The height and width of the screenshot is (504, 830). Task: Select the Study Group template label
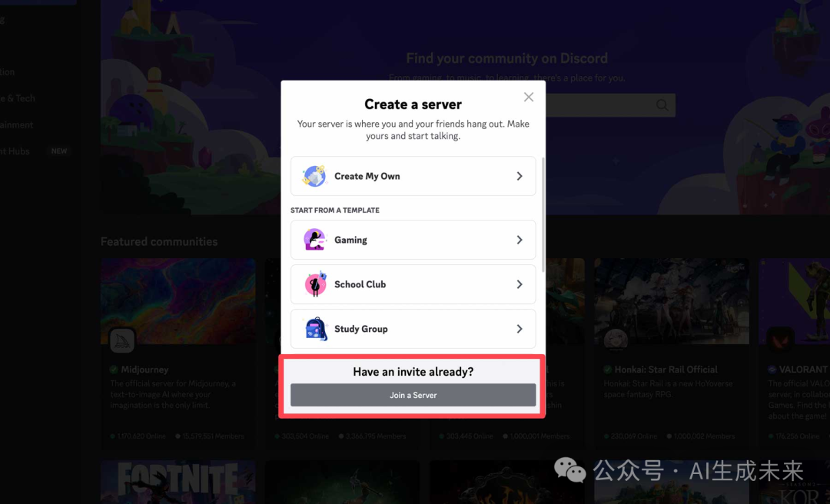[x=361, y=329]
